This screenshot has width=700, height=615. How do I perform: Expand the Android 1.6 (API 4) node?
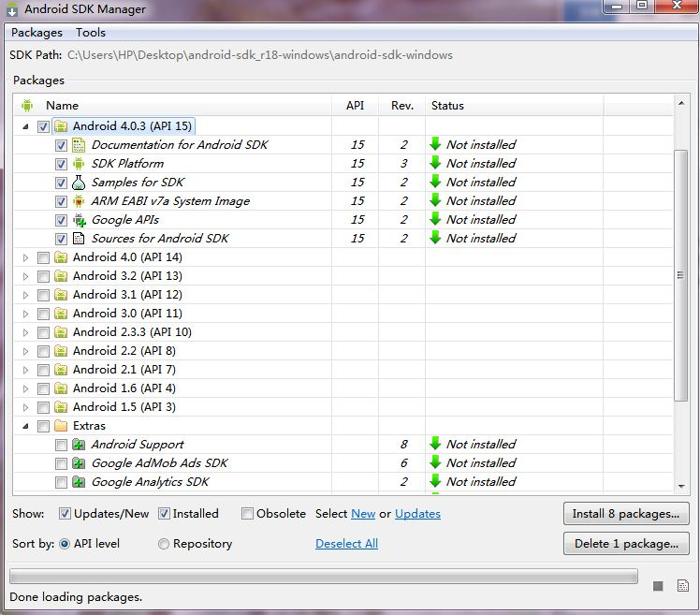point(25,389)
